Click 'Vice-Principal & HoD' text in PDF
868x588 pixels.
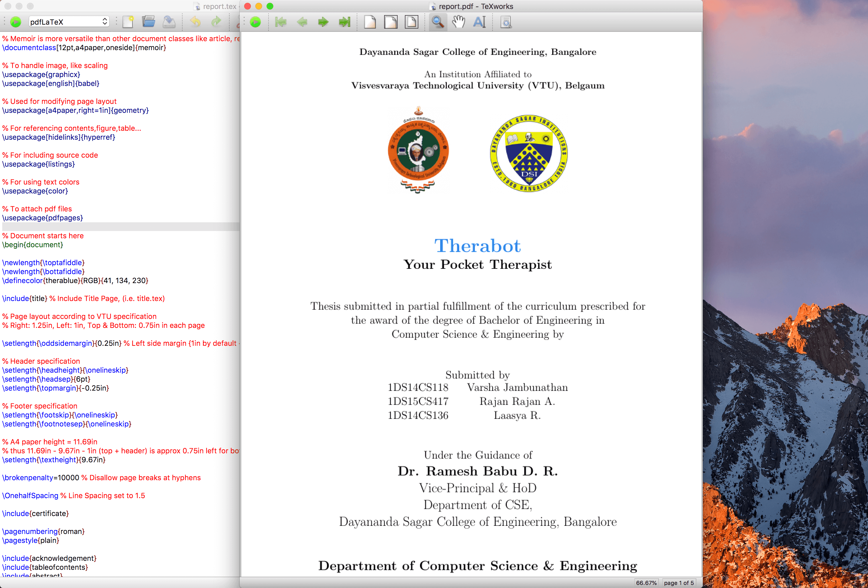click(x=477, y=488)
